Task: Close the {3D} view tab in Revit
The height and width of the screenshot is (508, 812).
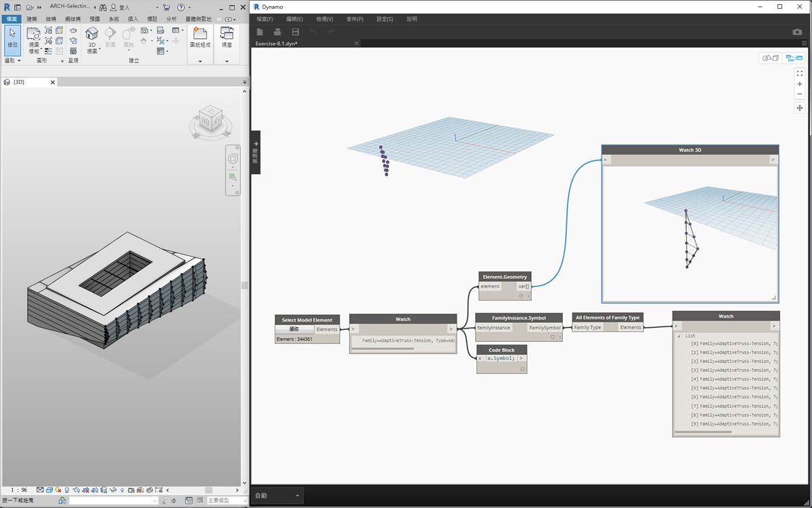Action: 52,82
